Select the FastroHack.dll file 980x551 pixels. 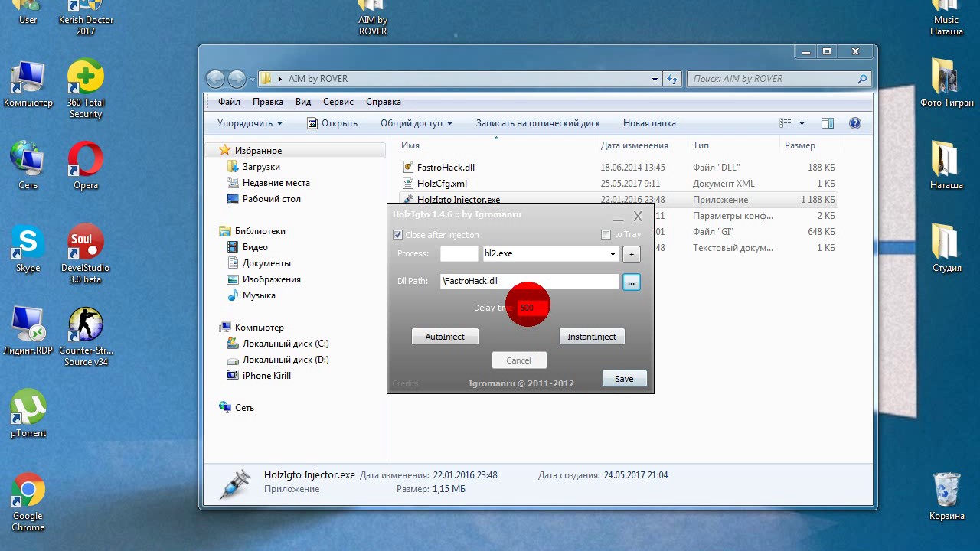(x=446, y=168)
